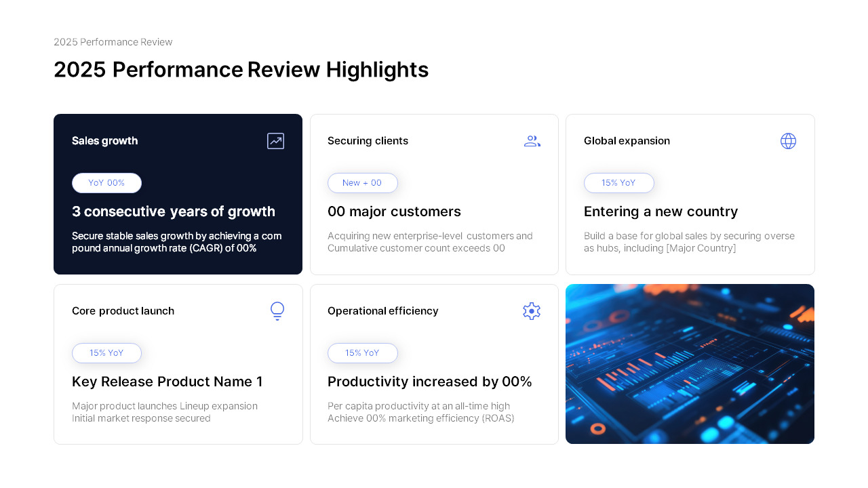Select the dashboard technology image
Image resolution: width=868 pixels, height=488 pixels.
[x=690, y=364]
